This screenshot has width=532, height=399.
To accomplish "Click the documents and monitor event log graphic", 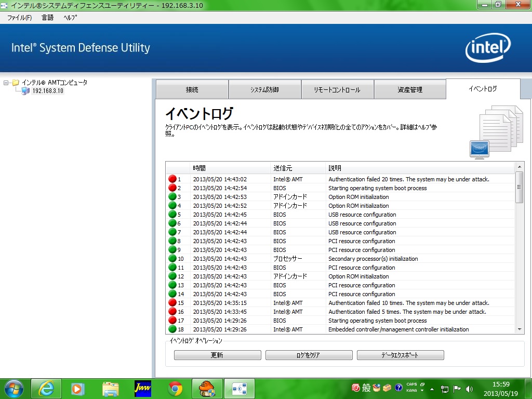I will coord(496,132).
